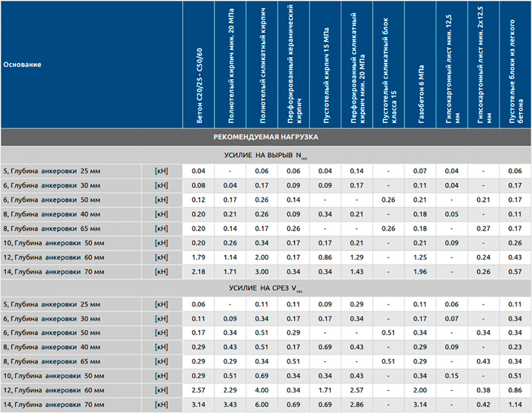This screenshot has height=413, width=532.
Task: Click the 2.29 value in the shear section
Action: pyautogui.click(x=231, y=390)
